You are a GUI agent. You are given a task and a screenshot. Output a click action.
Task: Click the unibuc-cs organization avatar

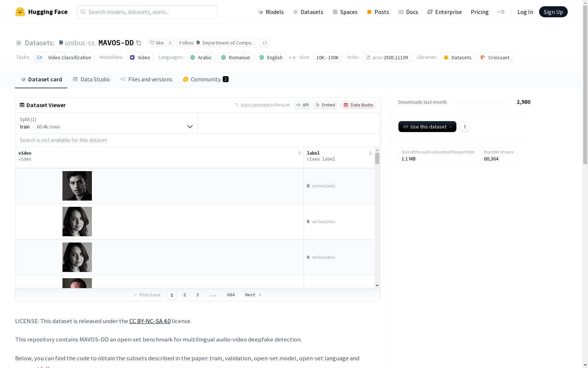pos(61,43)
